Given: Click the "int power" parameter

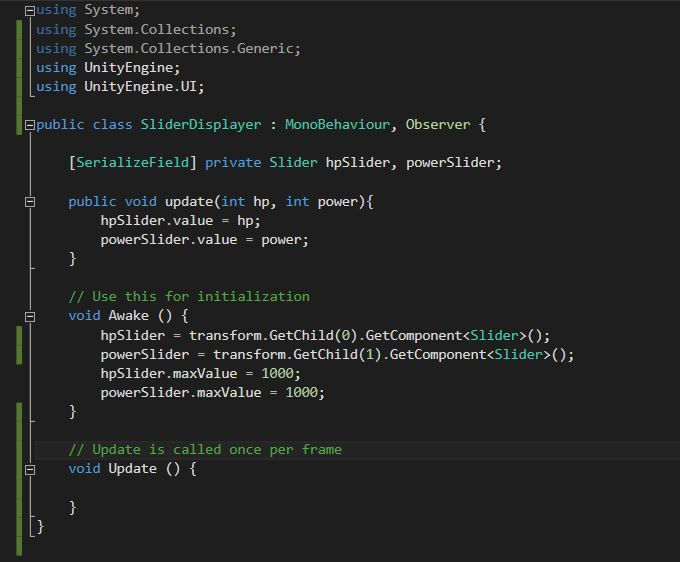Looking at the screenshot, I should coord(322,202).
